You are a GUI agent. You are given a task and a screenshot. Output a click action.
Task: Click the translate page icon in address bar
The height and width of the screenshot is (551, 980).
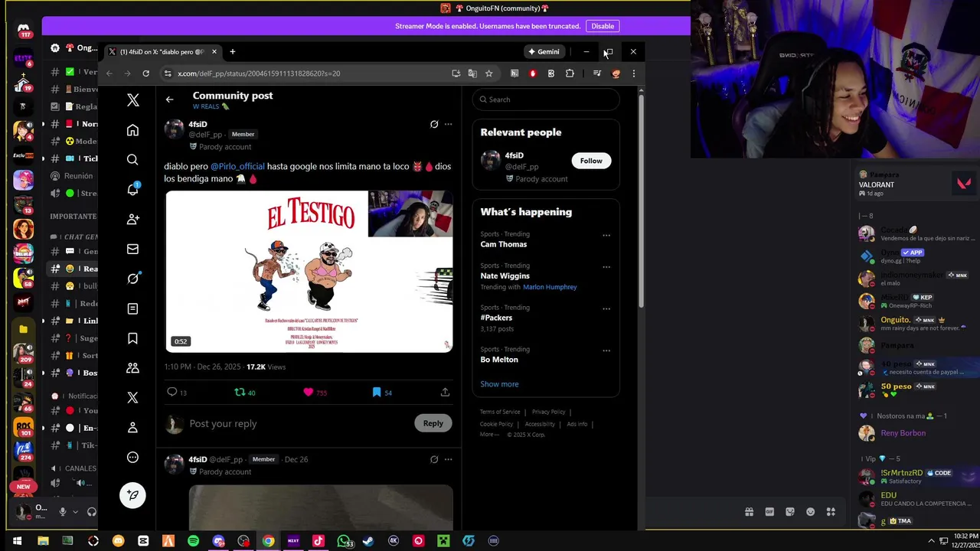(x=472, y=73)
